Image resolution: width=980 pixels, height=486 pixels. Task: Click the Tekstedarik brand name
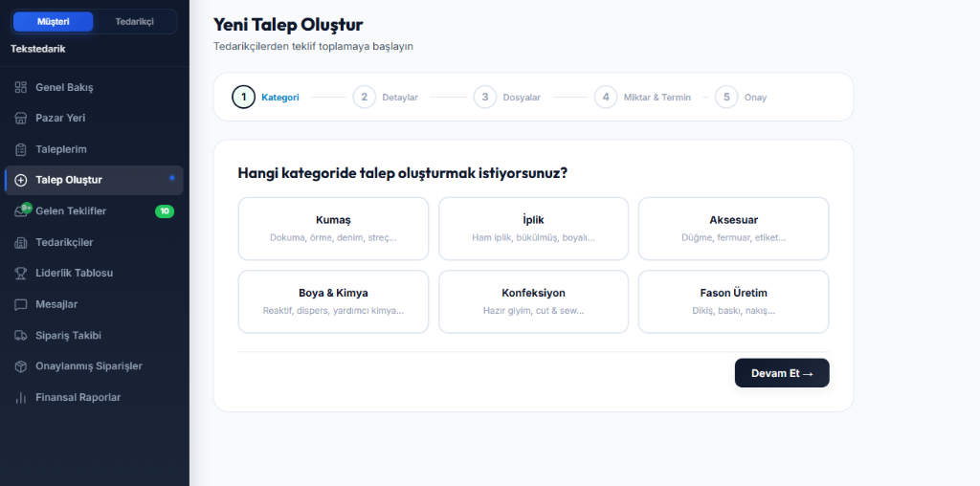[x=38, y=49]
